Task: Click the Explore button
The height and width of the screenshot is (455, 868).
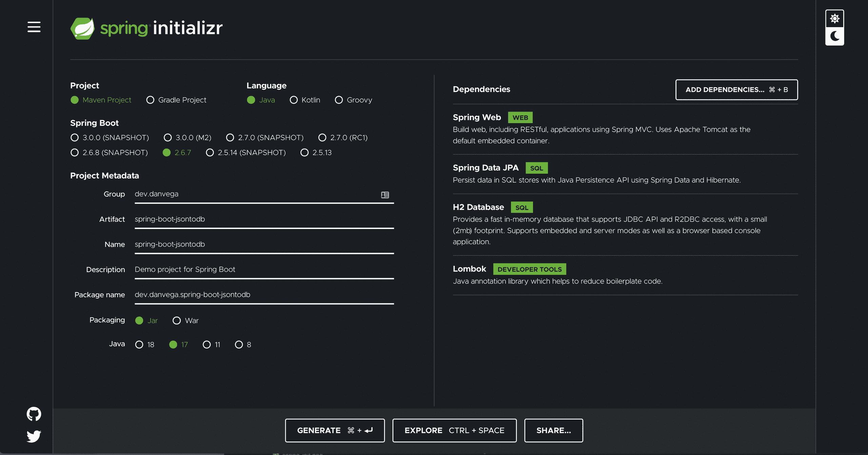Action: point(454,430)
